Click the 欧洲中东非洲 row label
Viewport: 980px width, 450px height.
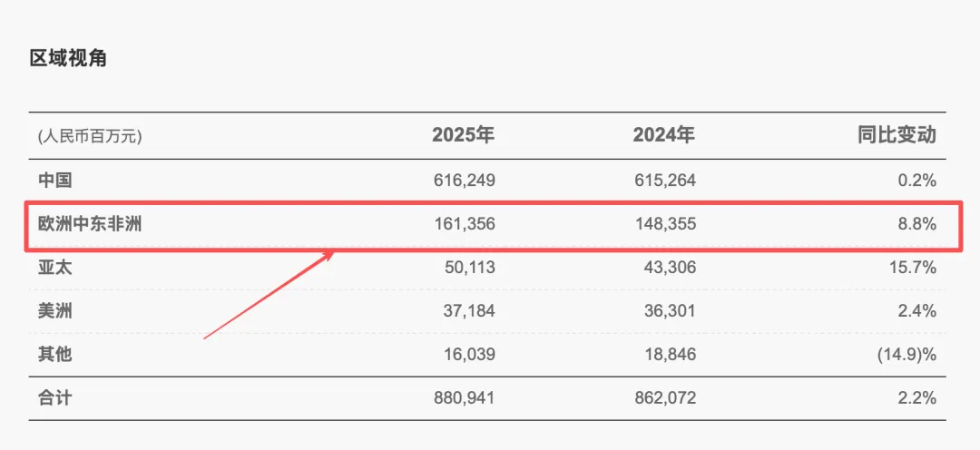tap(90, 224)
